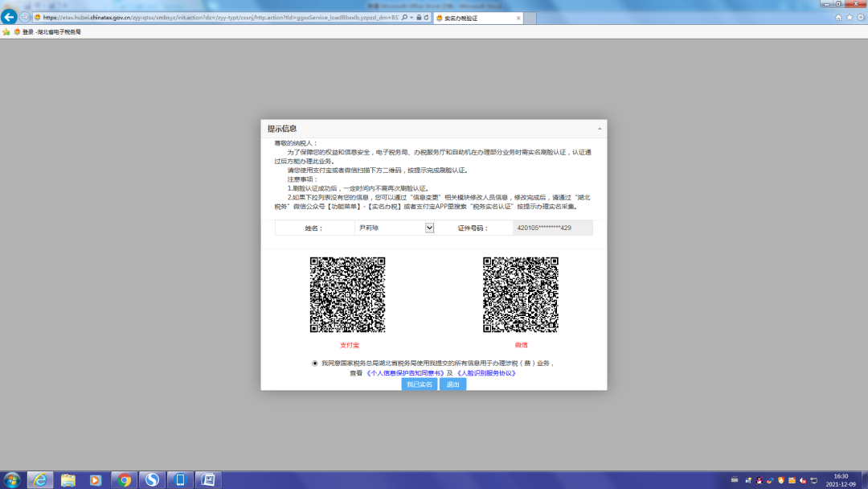Click the orange window tray icon
This screenshot has width=868, height=489.
pos(792,480)
